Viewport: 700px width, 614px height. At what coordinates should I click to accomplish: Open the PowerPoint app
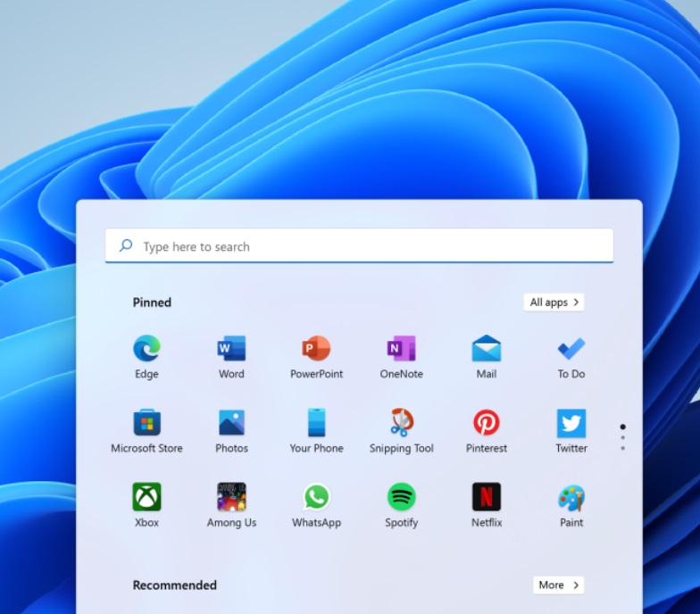coord(316,357)
